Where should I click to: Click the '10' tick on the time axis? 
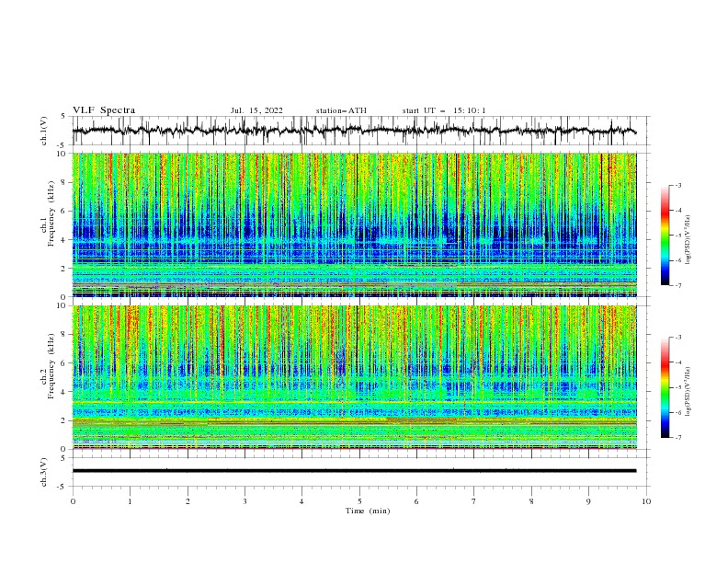[646, 501]
